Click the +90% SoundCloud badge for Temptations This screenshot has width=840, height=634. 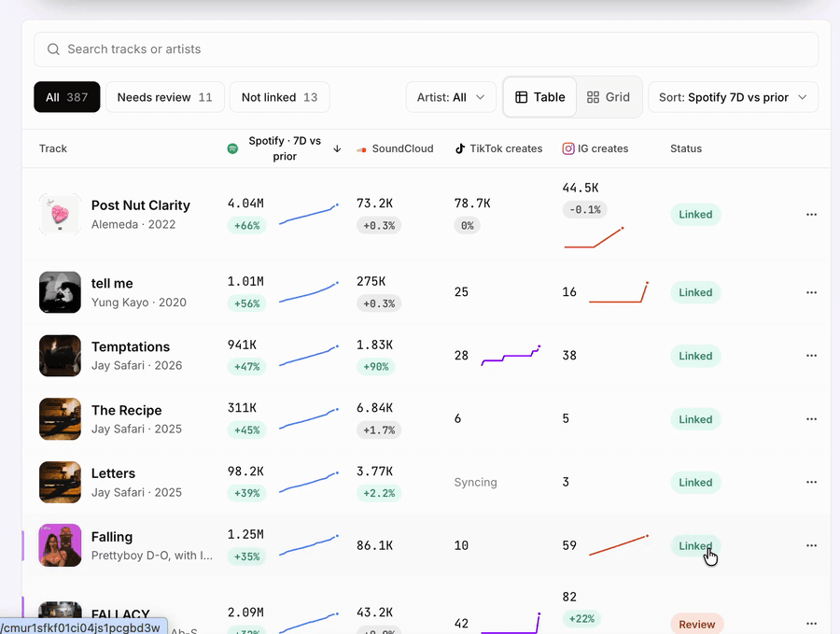tap(375, 367)
